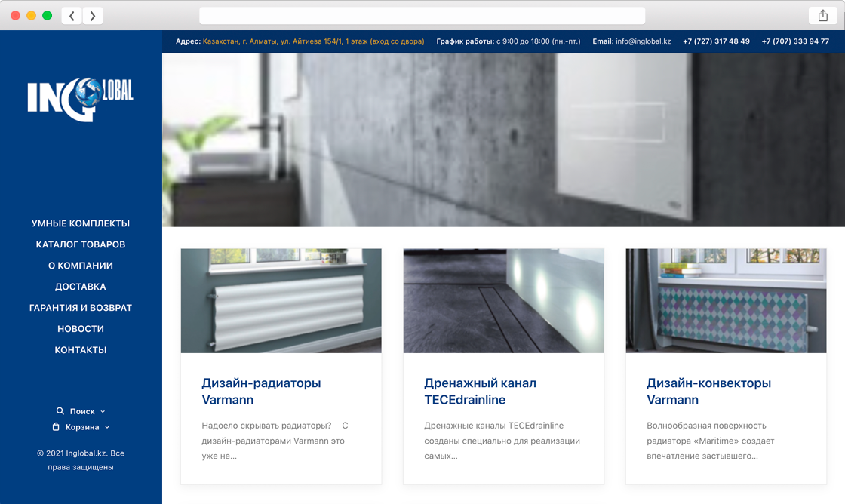The image size is (845, 504).
Task: Open the Контакты page
Action: pos(81,350)
